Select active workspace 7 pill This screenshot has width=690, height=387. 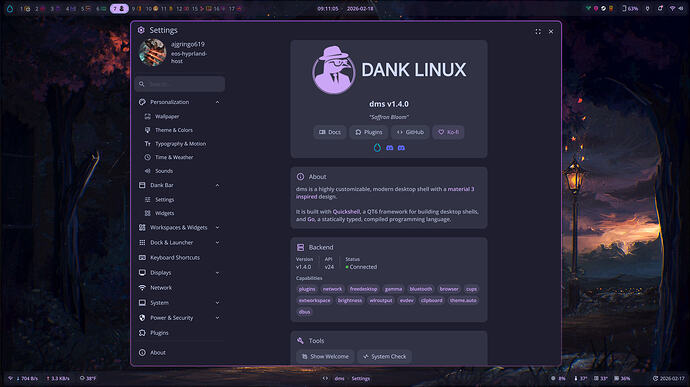[x=119, y=8]
